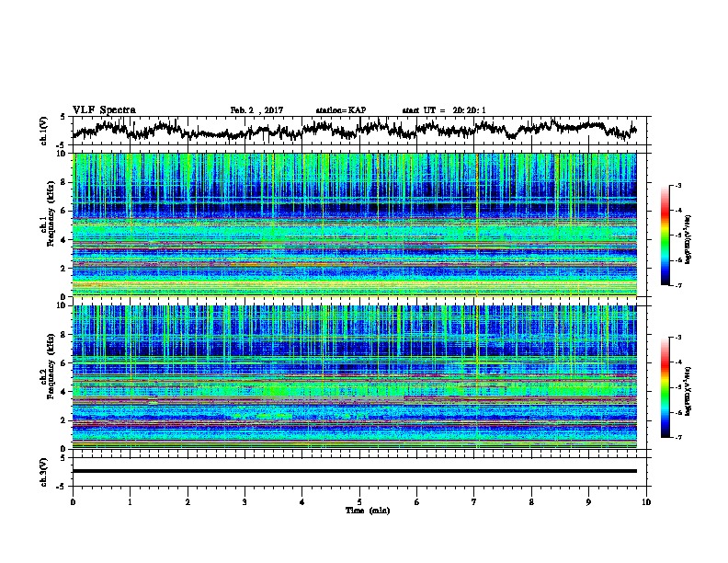Click the time axis end label "10"

tap(646, 502)
